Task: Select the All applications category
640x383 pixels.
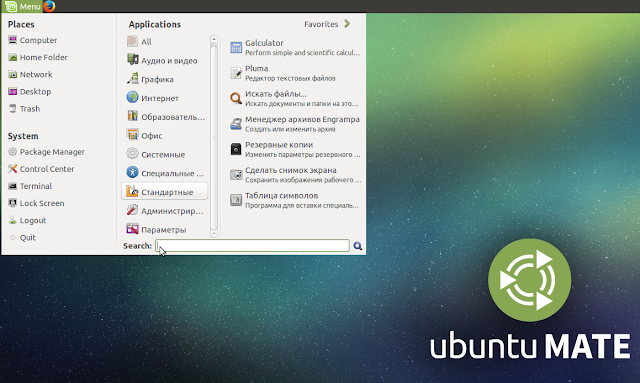Action: (164, 42)
